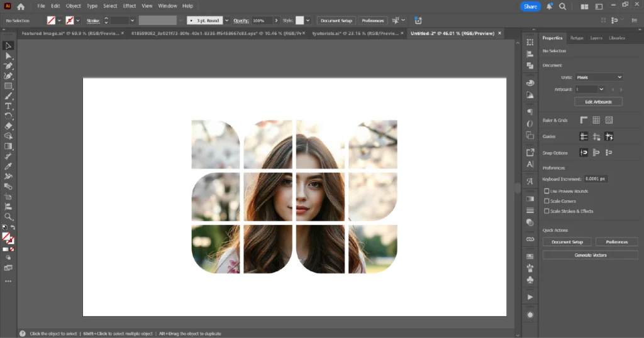The height and width of the screenshot is (338, 644).
Task: Open the Style dropdown arrow
Action: (x=308, y=21)
